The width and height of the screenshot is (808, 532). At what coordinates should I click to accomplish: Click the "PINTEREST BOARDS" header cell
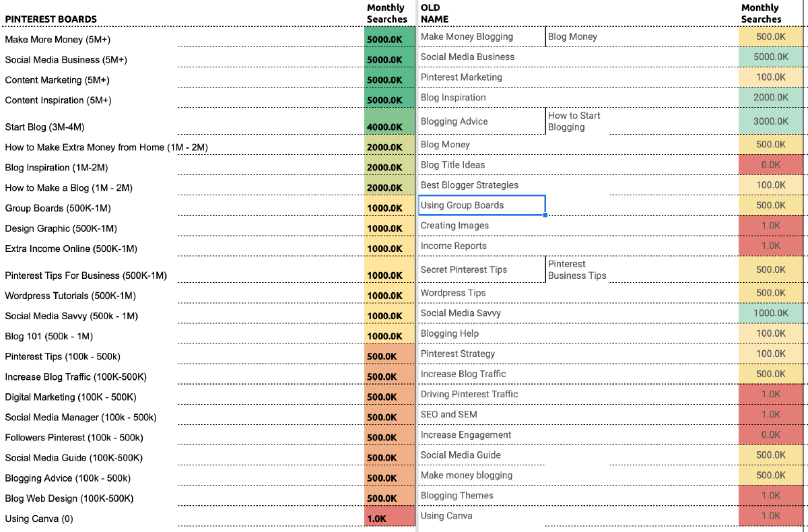(51, 19)
